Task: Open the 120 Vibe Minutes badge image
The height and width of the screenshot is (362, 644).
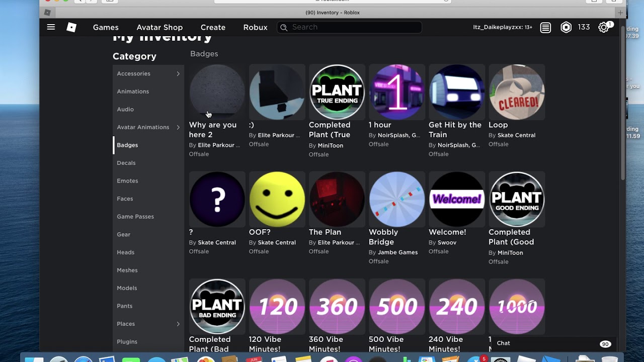Action: [277, 306]
